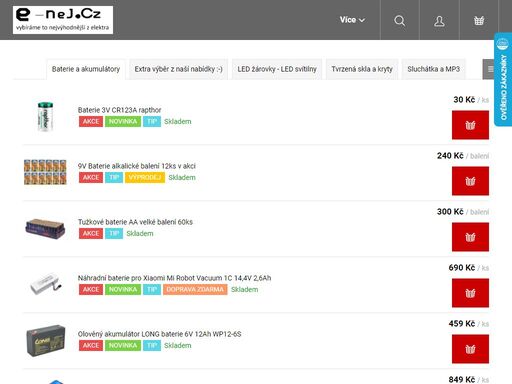
Task: Click AKCE tag on Tužkové baterie AA
Action: tap(91, 233)
